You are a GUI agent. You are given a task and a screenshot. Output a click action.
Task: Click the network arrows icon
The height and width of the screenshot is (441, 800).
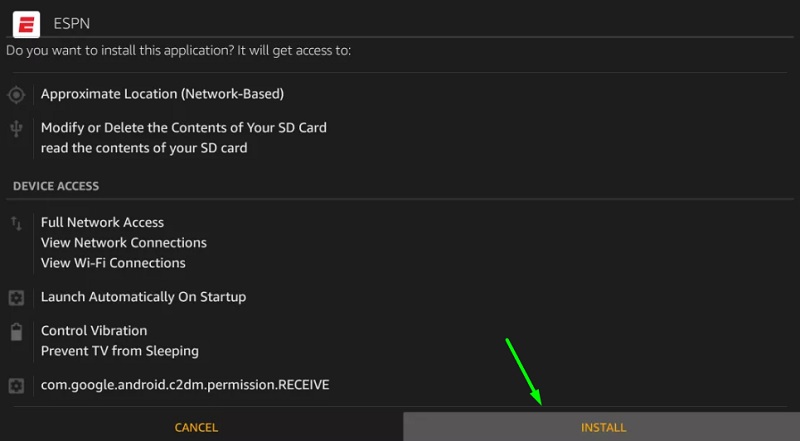[16, 223]
